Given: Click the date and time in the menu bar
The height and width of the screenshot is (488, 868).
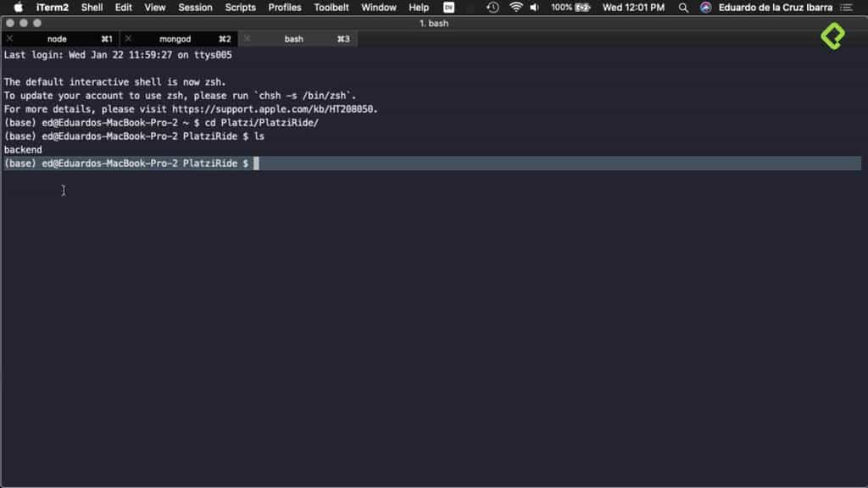Looking at the screenshot, I should 632,8.
